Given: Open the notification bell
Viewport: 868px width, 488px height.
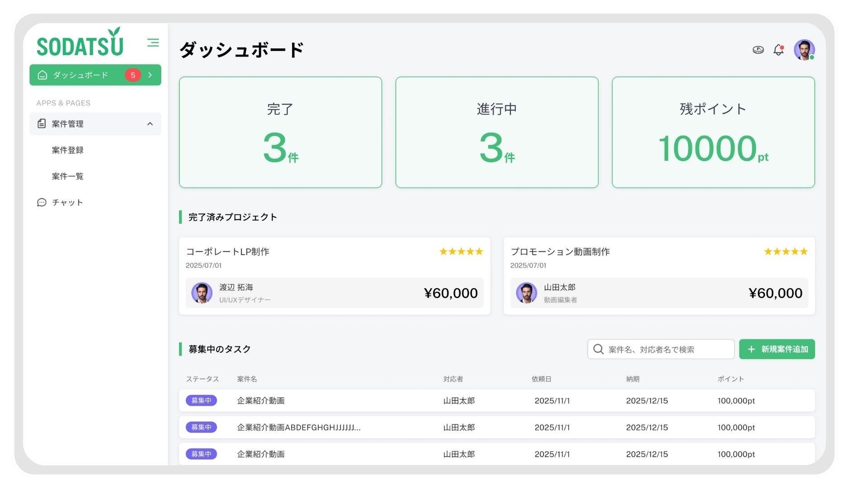Looking at the screenshot, I should coord(778,50).
